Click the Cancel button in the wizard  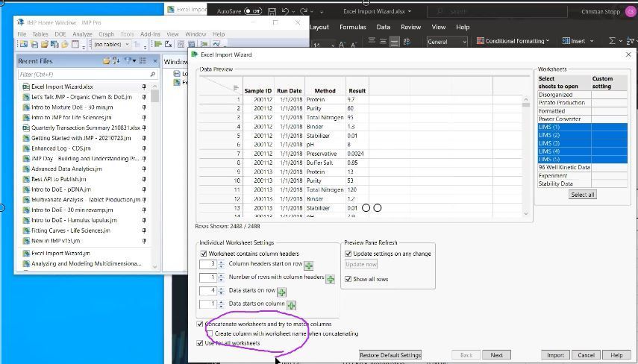click(586, 355)
